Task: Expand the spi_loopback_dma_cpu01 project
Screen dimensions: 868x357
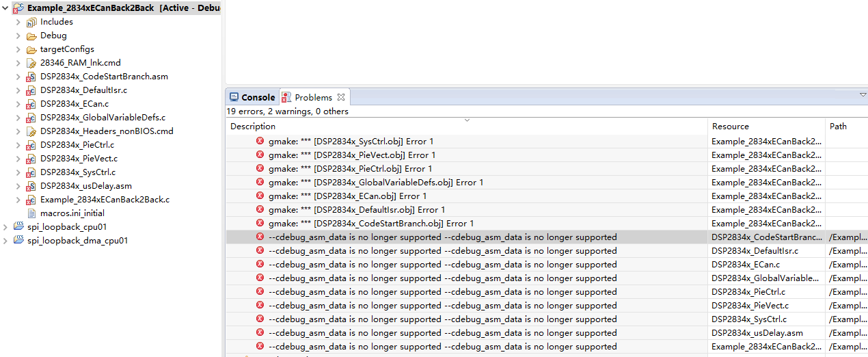Action: tap(5, 241)
